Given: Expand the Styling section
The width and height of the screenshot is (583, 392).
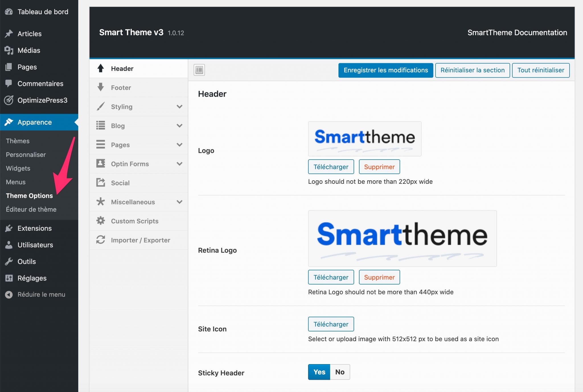Looking at the screenshot, I should pos(122,106).
